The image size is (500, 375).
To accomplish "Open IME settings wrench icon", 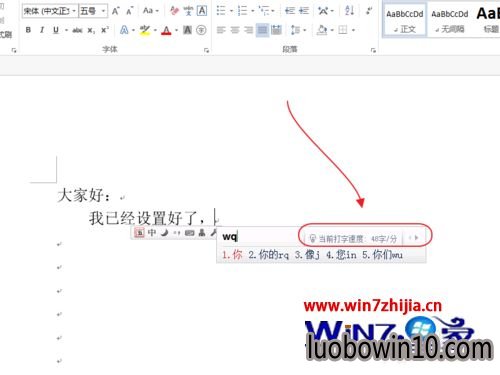I will coord(213,233).
